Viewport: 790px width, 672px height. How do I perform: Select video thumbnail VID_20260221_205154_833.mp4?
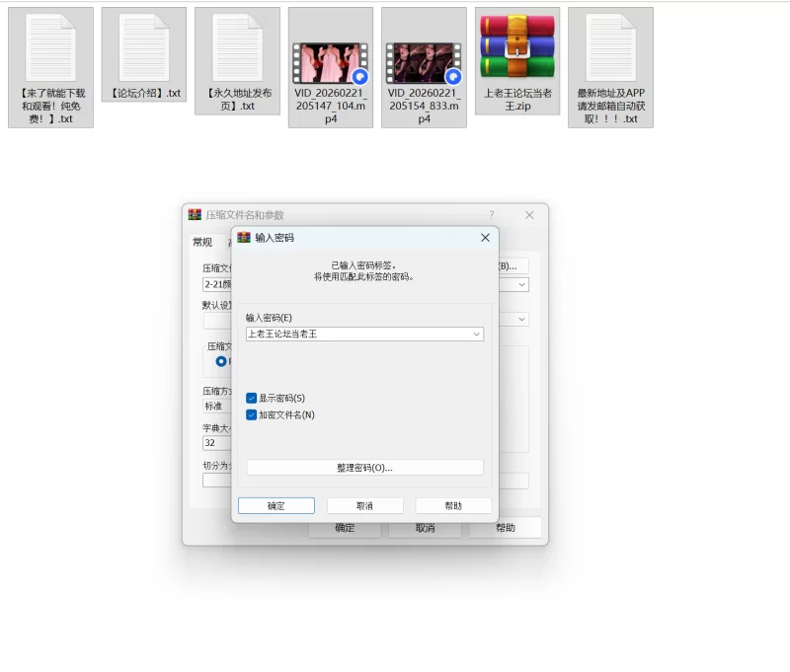(424, 63)
